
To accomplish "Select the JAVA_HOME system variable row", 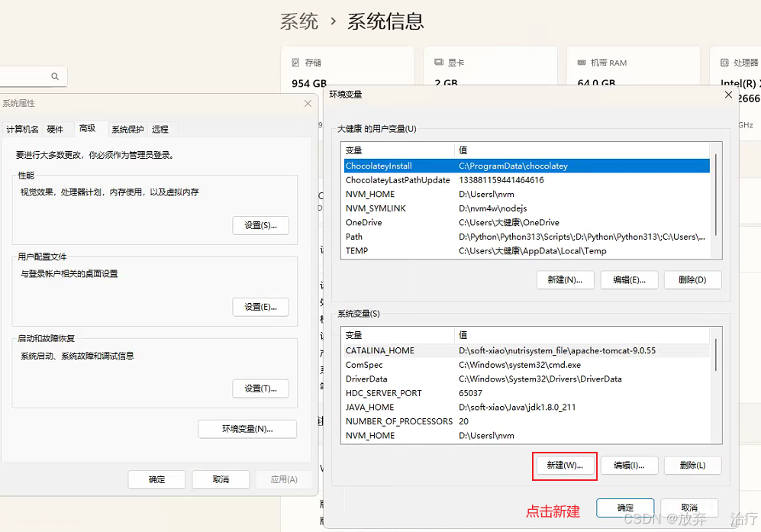I will point(458,407).
